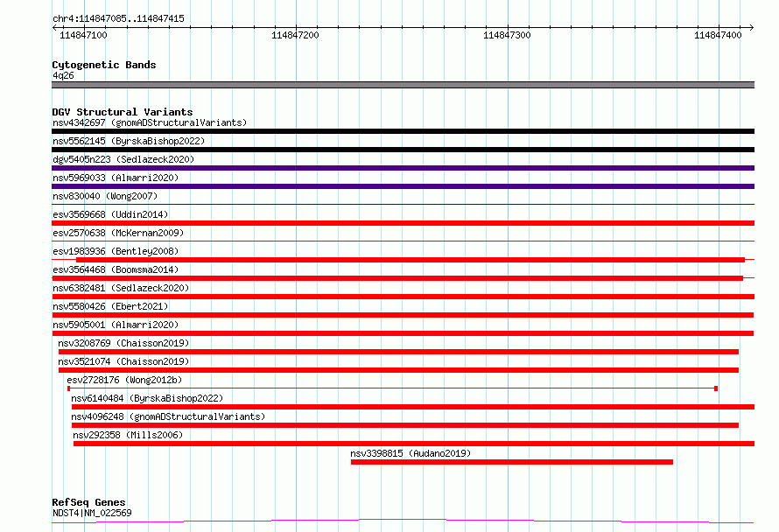The height and width of the screenshot is (532, 779).
Task: Click the NDST4|NM_022569 RefSeq gene label
Action: pos(92,513)
